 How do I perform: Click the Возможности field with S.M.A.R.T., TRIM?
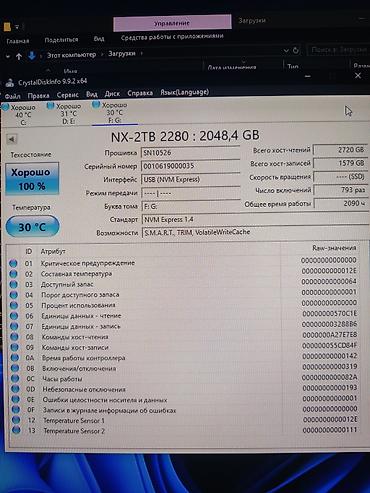pyautogui.click(x=255, y=232)
